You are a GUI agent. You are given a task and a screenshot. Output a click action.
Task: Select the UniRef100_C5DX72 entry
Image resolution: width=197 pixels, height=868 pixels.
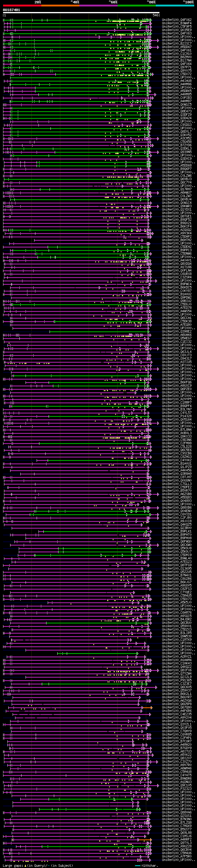point(177,74)
